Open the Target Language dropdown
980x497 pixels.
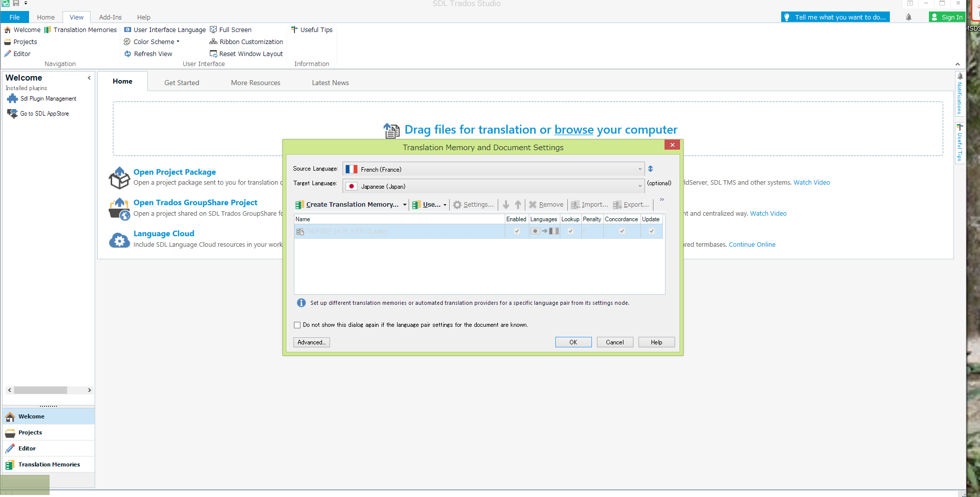(x=493, y=186)
